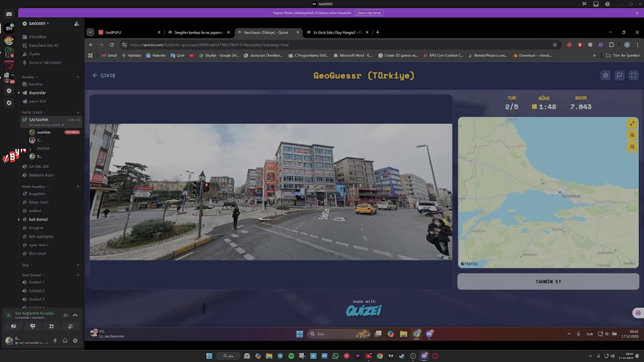Switch to Sevgilim kankası tab

[199, 32]
